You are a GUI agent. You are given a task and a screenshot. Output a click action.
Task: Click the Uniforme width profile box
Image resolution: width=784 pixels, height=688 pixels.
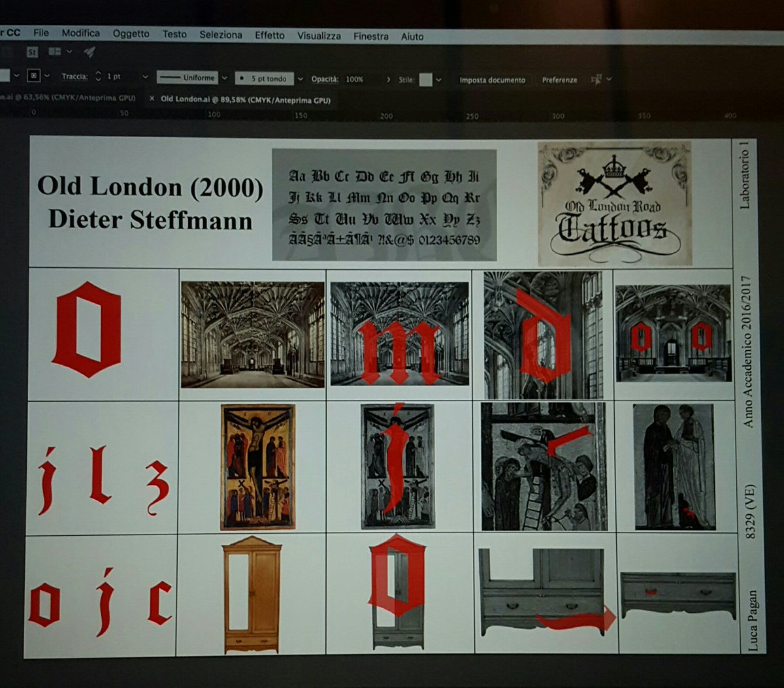point(188,78)
